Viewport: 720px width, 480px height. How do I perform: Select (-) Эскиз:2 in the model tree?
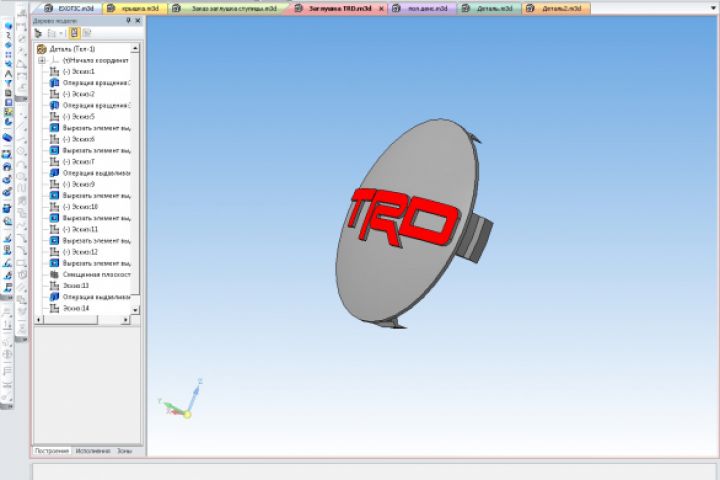(73, 94)
